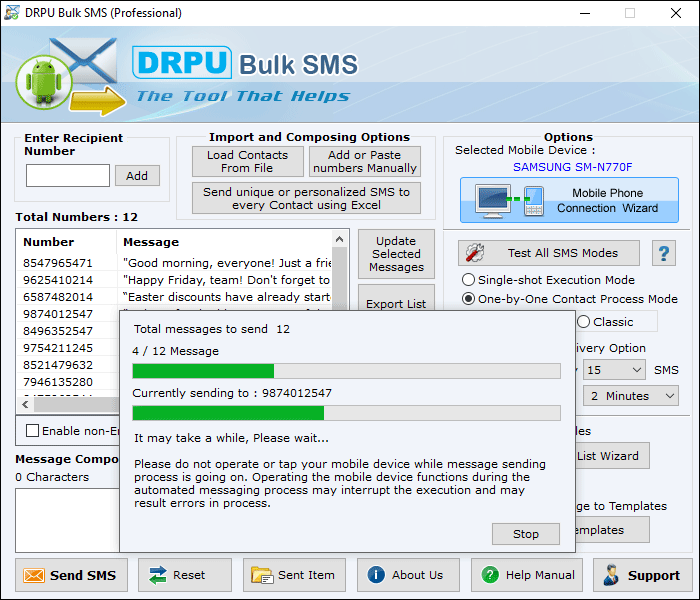This screenshot has height=600, width=700.
Task: Click Load Contacts From File
Action: 247,161
